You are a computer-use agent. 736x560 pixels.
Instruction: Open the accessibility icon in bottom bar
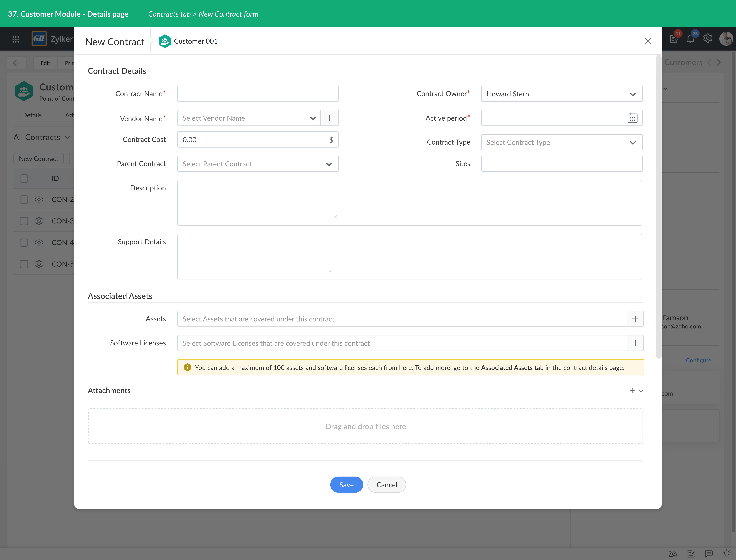tap(673, 554)
